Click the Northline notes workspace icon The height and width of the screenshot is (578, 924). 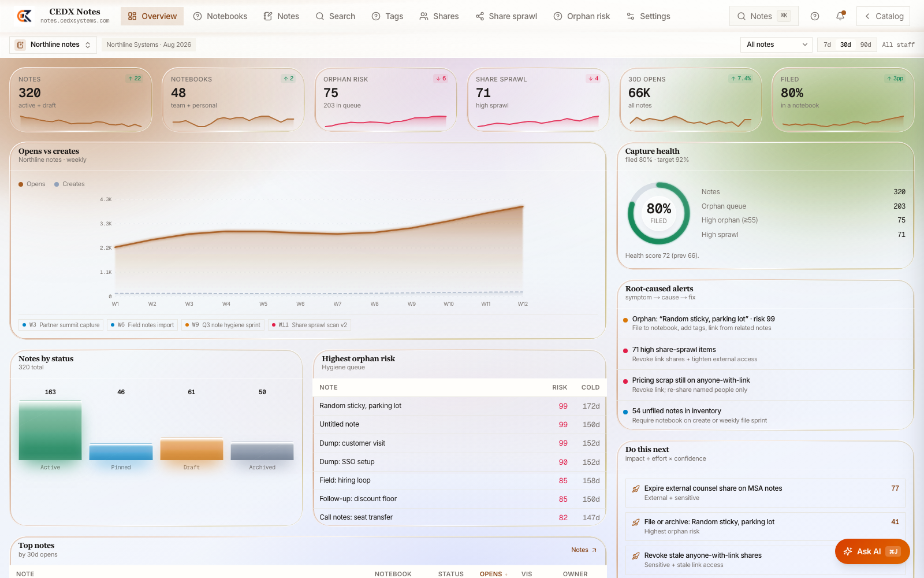coord(20,45)
